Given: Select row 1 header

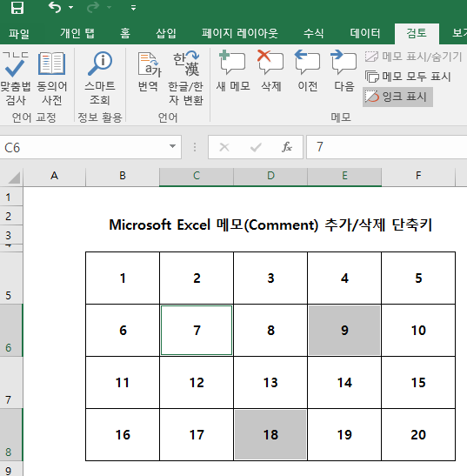Looking at the screenshot, I should 11,197.
